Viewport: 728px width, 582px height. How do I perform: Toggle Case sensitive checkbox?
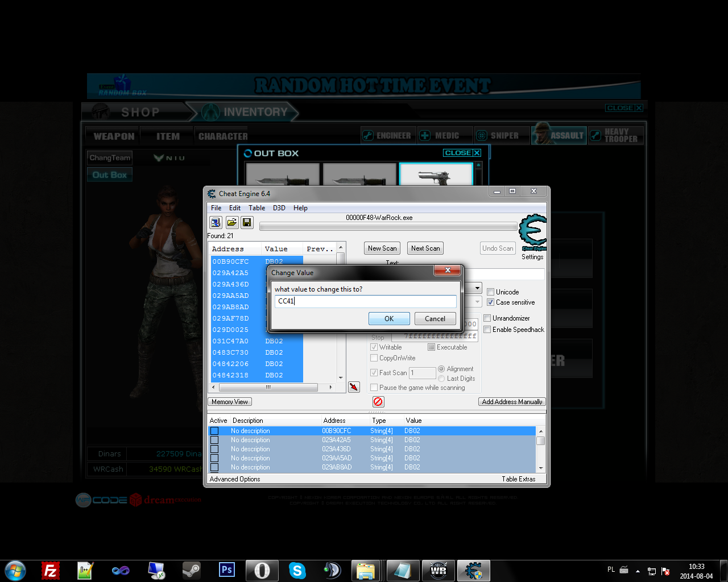[490, 302]
